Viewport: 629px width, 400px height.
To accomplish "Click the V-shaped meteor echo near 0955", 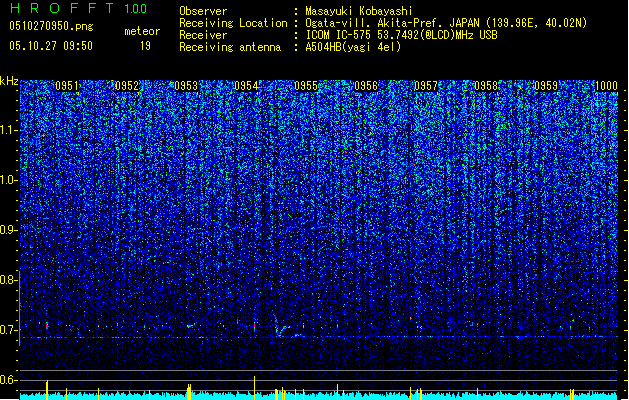I will point(282,327).
